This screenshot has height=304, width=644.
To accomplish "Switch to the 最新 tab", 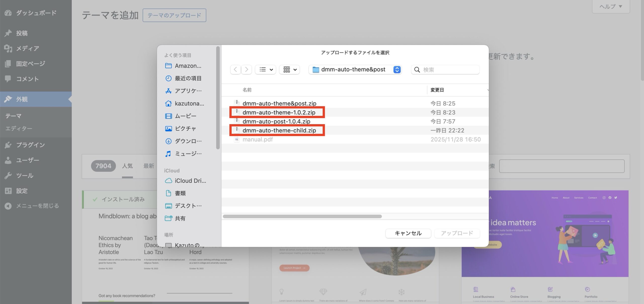I will [x=148, y=166].
